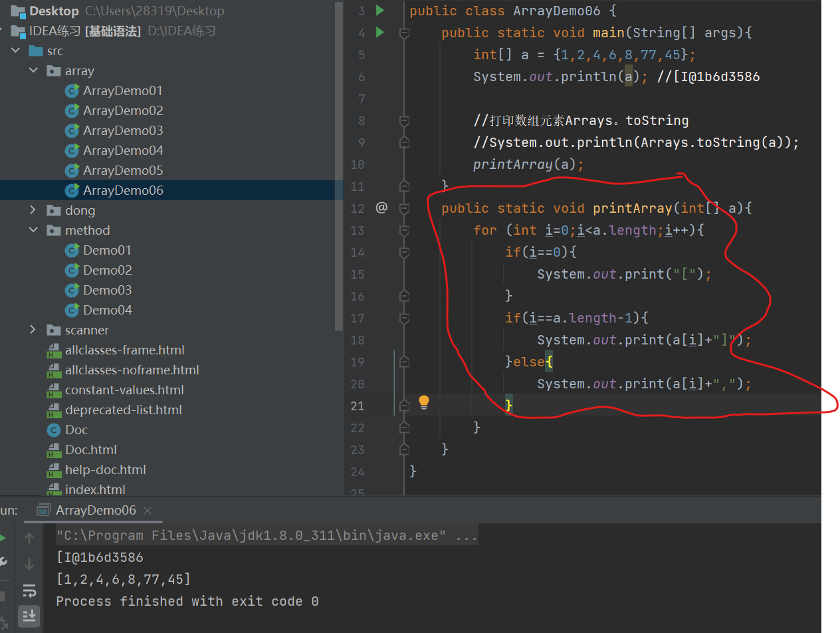Click the commented Arrays.toString println line
The image size is (840, 633).
[x=636, y=142]
